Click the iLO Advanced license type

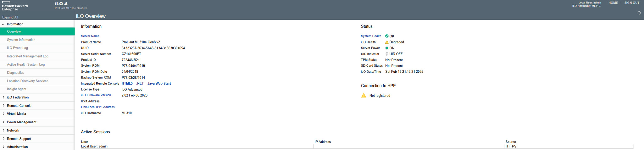[132, 90]
